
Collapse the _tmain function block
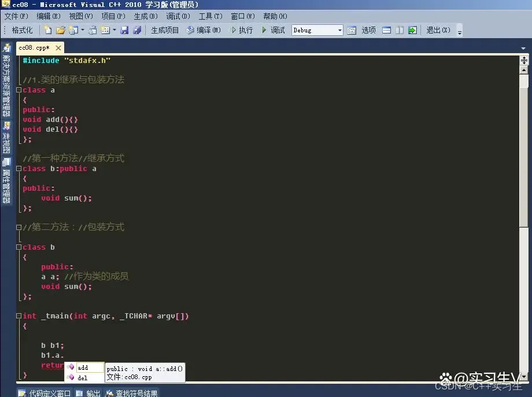(19, 316)
